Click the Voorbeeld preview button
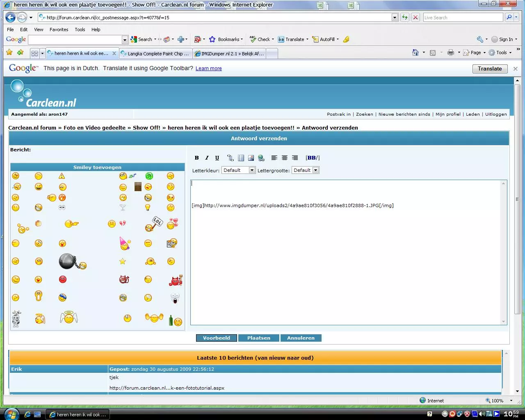 point(217,338)
